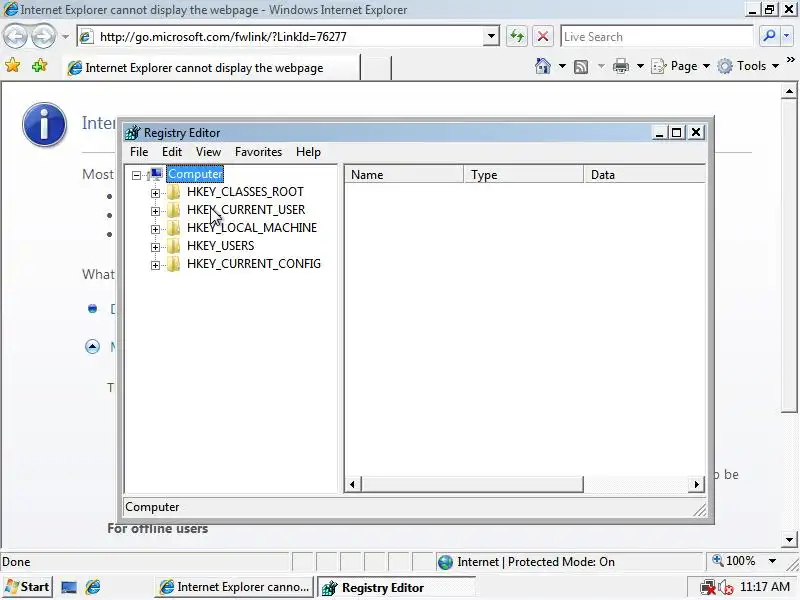Click the Print icon in command bar
The width and height of the screenshot is (800, 600).
click(621, 66)
